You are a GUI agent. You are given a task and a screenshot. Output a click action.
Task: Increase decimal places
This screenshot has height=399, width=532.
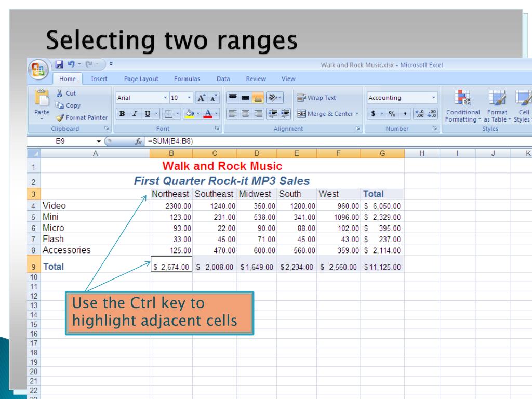[420, 114]
